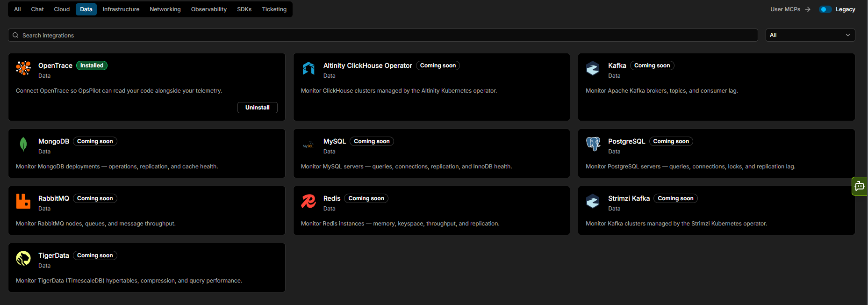Click the Strimzi Kafka card title

[x=629, y=198]
